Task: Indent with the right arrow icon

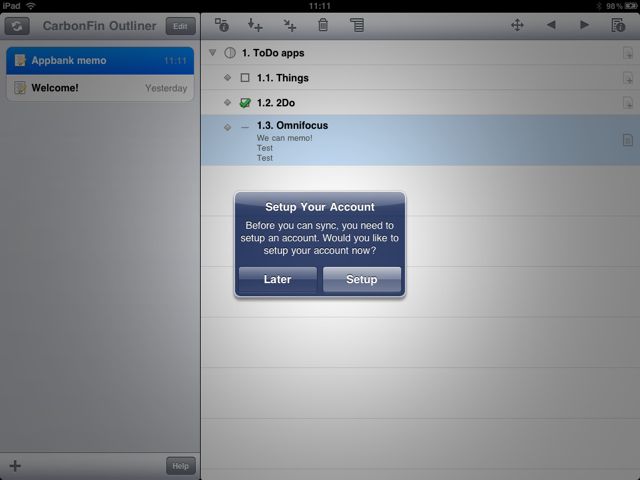Action: tap(584, 25)
